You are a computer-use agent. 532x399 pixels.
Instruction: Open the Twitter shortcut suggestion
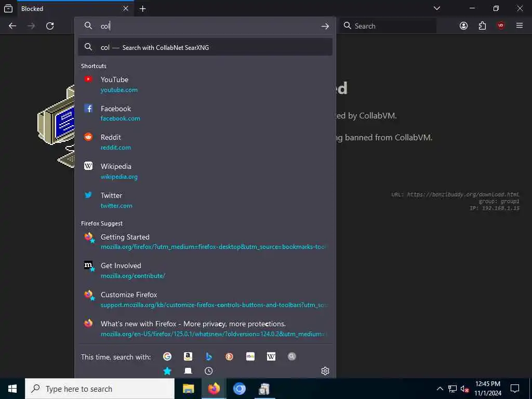coord(205,200)
